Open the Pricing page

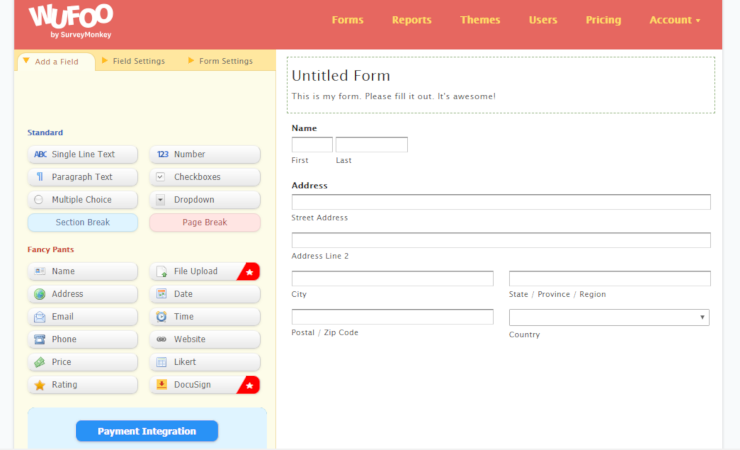click(x=603, y=20)
